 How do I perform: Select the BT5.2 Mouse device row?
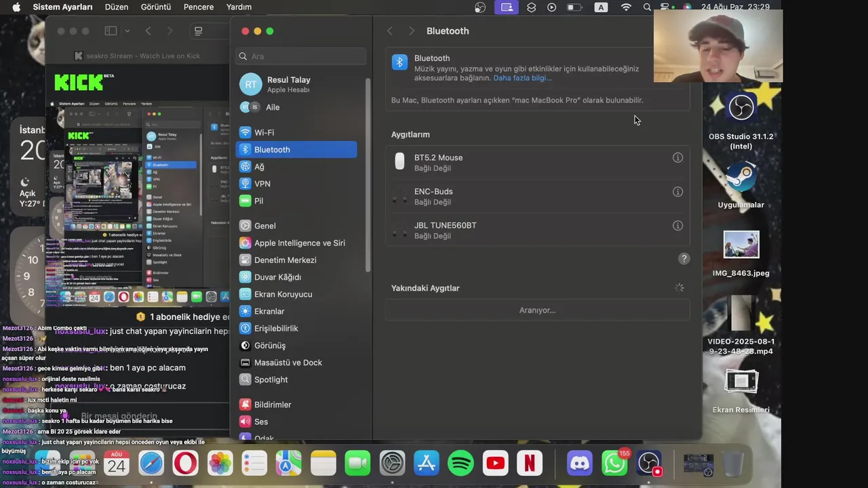click(537, 162)
